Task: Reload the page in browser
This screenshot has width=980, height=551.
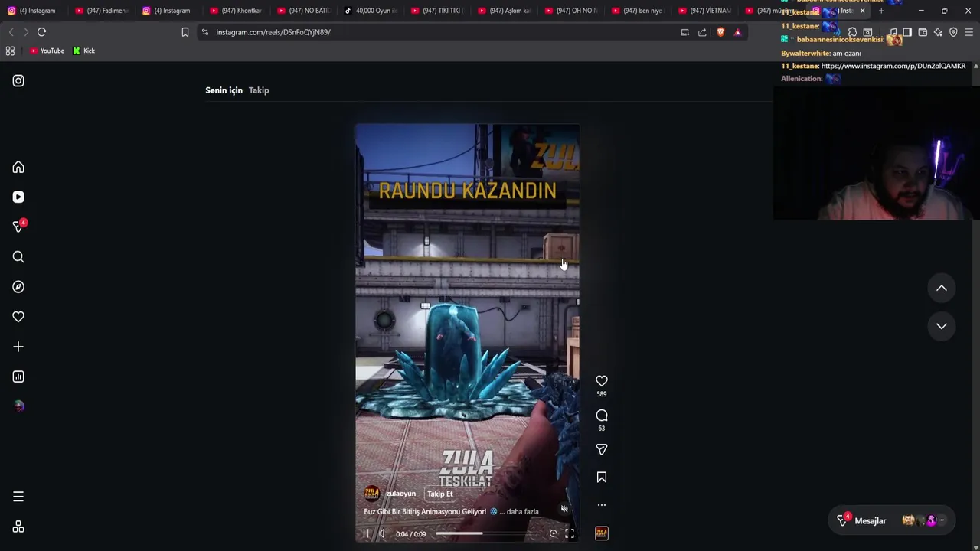Action: 42,32
